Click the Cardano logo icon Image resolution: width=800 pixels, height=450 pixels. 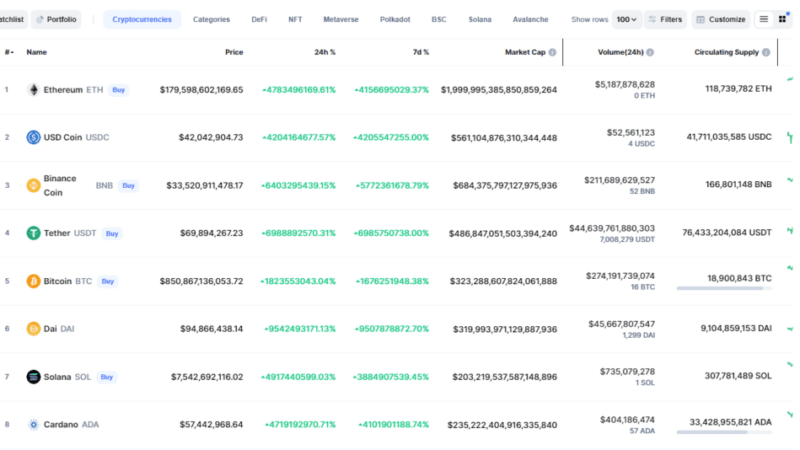[x=33, y=424]
